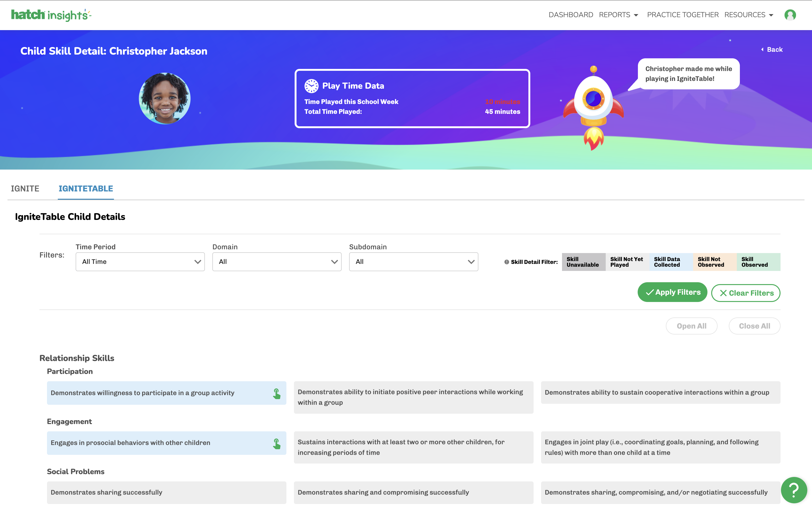Open the user profile avatar icon
The width and height of the screenshot is (812, 508).
790,15
